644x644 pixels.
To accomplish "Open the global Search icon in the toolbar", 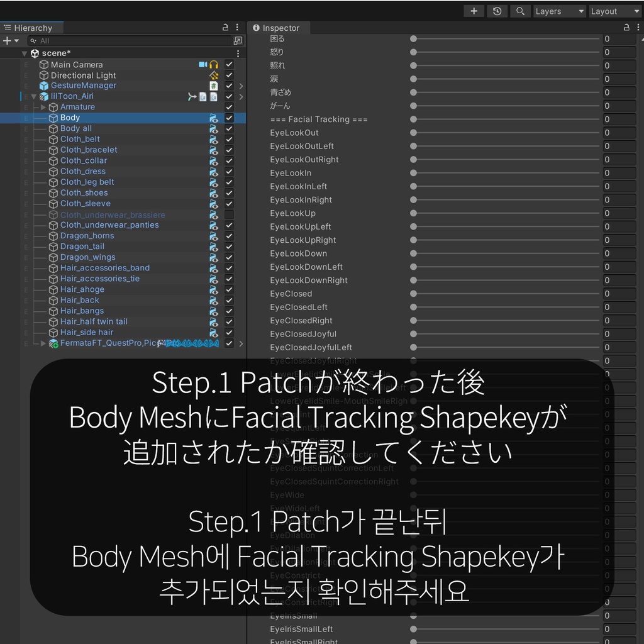I will [x=519, y=11].
